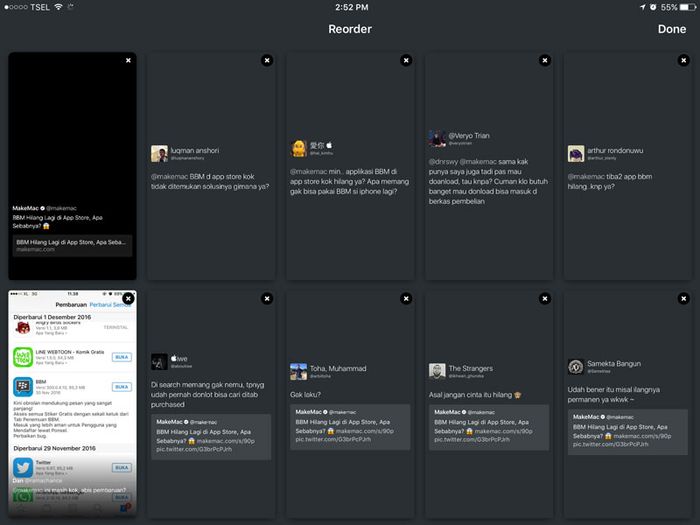
Task: Remove the yellow-avatar tweet about BBM hilang
Action: [406, 60]
